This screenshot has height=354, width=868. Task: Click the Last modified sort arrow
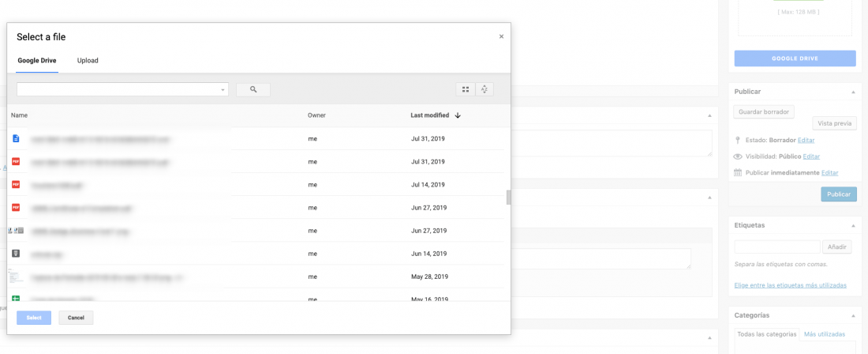tap(457, 115)
